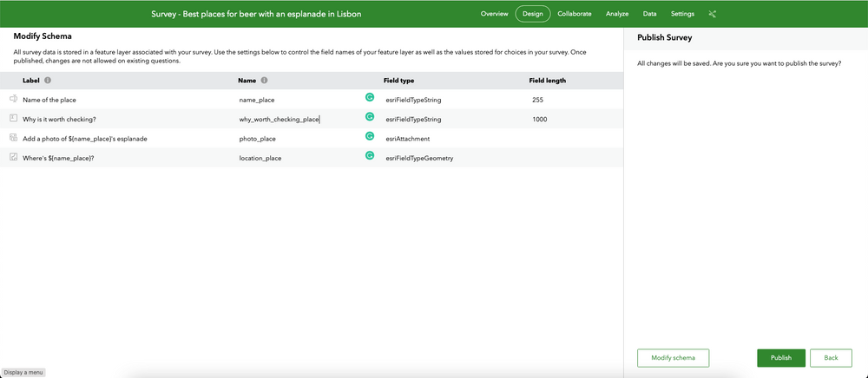Click Grammarly icon in photo_place row
The width and height of the screenshot is (868, 378).
pyautogui.click(x=370, y=138)
